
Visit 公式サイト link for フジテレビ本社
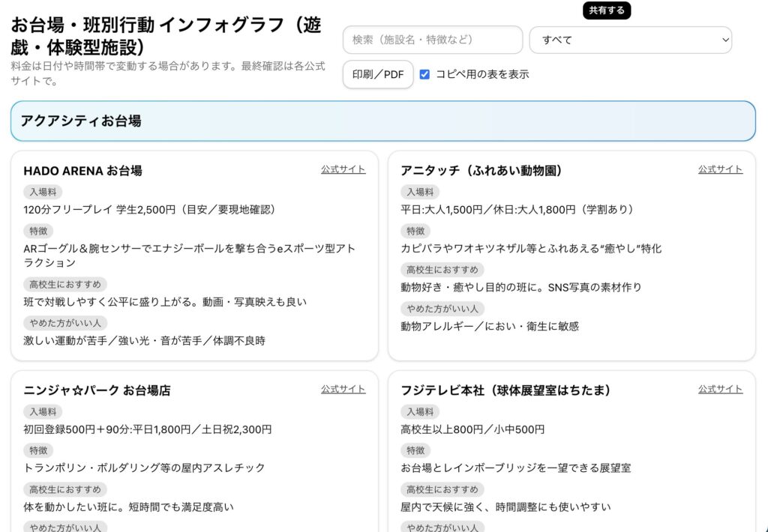coord(720,389)
